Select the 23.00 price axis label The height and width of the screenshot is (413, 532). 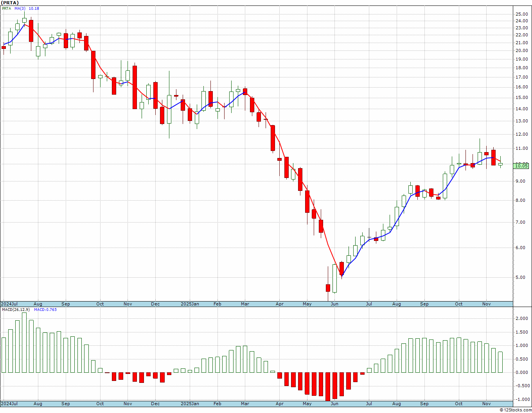tap(522, 28)
